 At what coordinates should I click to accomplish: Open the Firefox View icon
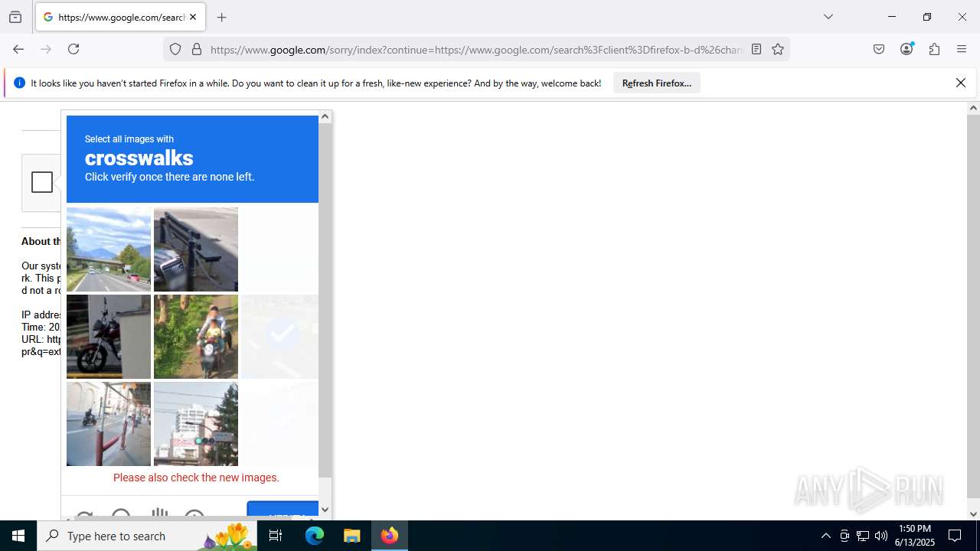(15, 17)
